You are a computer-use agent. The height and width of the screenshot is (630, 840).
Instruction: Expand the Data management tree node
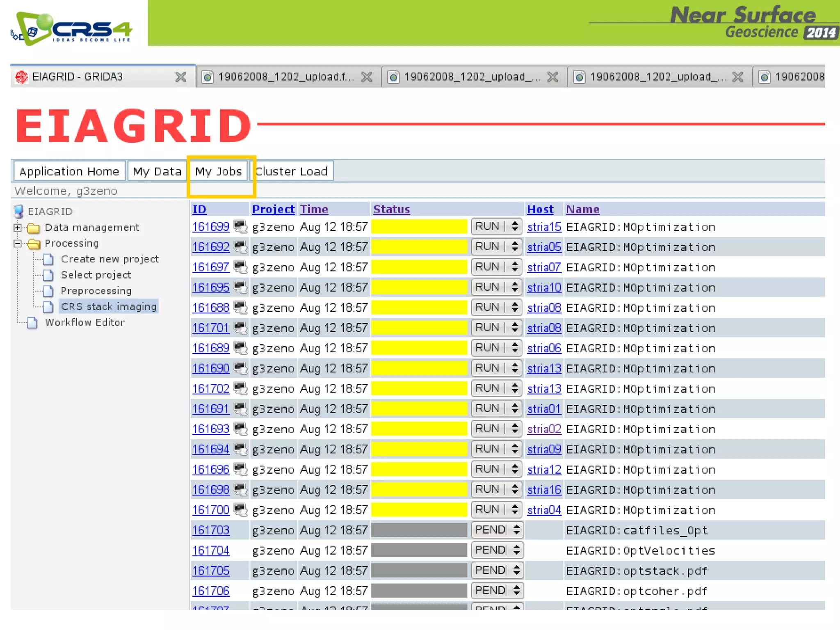point(17,227)
